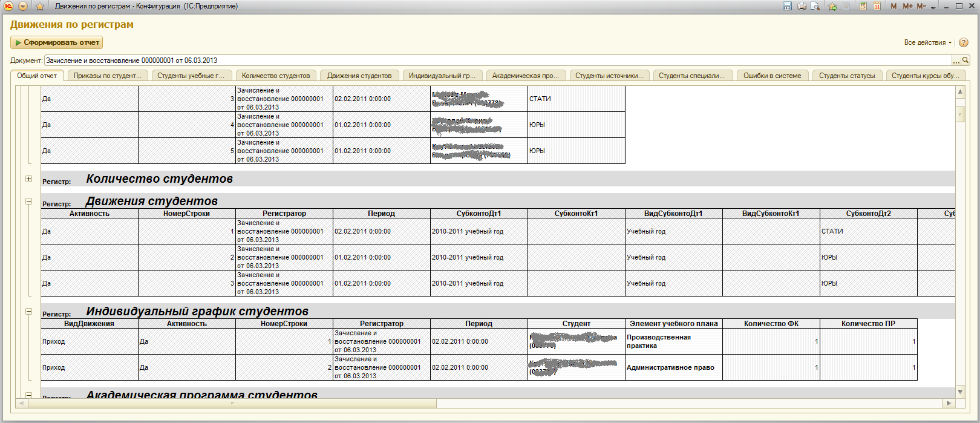980x423 pixels.
Task: Open the Все действия dropdown menu
Action: (x=927, y=42)
